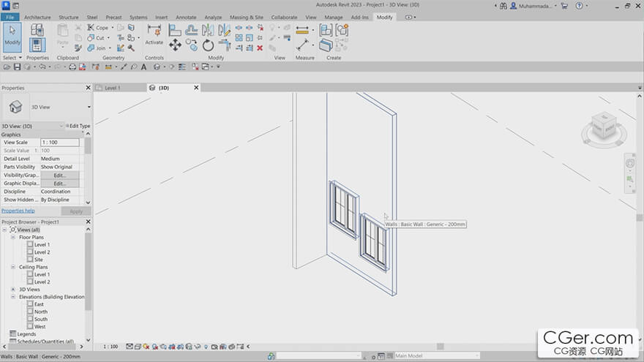Viewport: 644px width, 362px height.
Task: Open the 3D View type selector dropdown
Action: click(89, 107)
